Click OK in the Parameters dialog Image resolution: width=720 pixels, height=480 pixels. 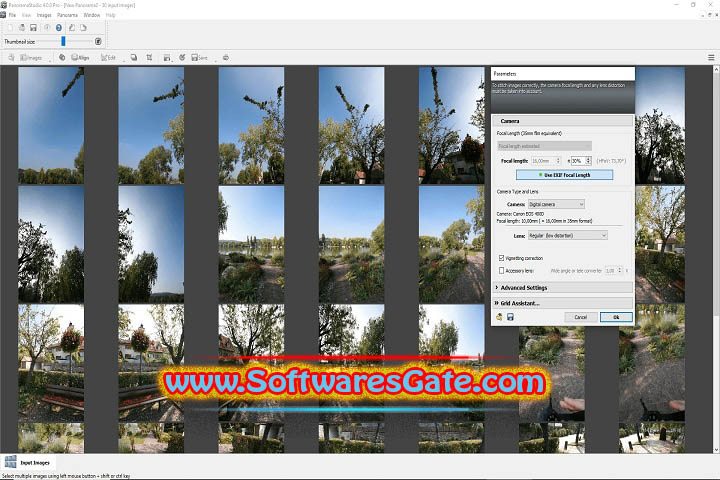tap(616, 317)
